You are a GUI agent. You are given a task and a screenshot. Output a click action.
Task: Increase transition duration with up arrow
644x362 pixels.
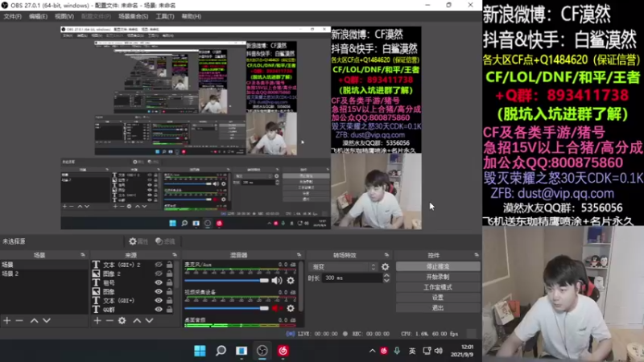pos(386,275)
